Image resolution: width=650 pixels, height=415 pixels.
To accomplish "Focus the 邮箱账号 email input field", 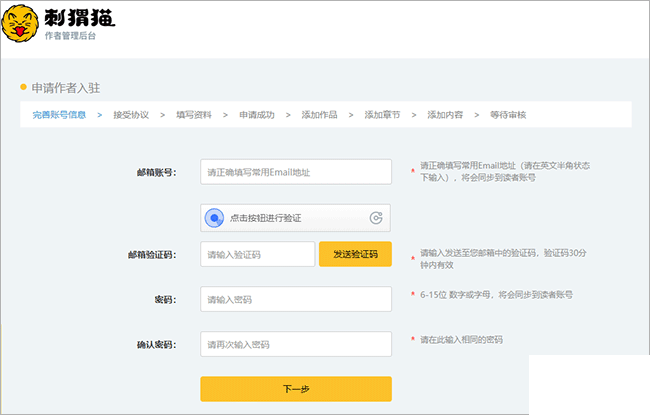I will (296, 172).
